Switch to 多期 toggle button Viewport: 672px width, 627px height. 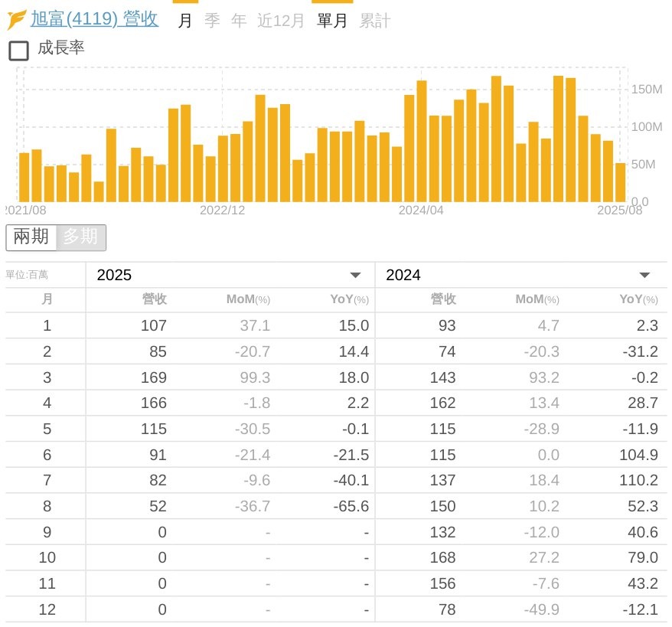pyautogui.click(x=80, y=237)
